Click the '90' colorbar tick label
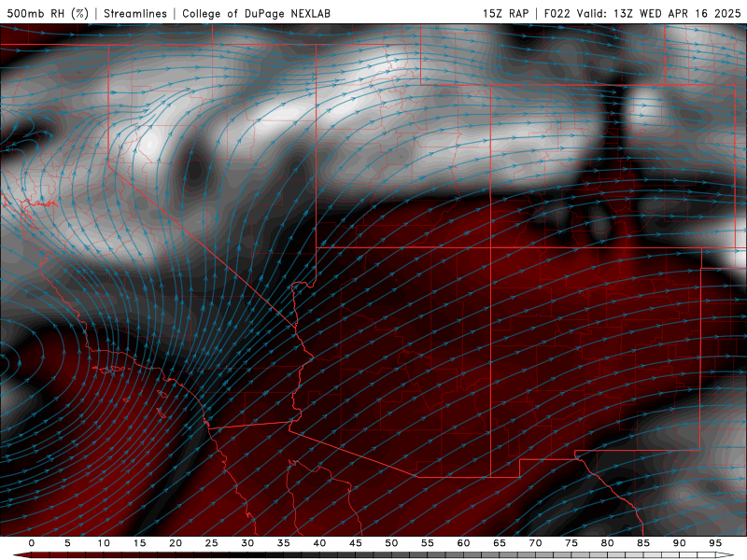Image resolution: width=747 pixels, height=560 pixels. pyautogui.click(x=679, y=543)
